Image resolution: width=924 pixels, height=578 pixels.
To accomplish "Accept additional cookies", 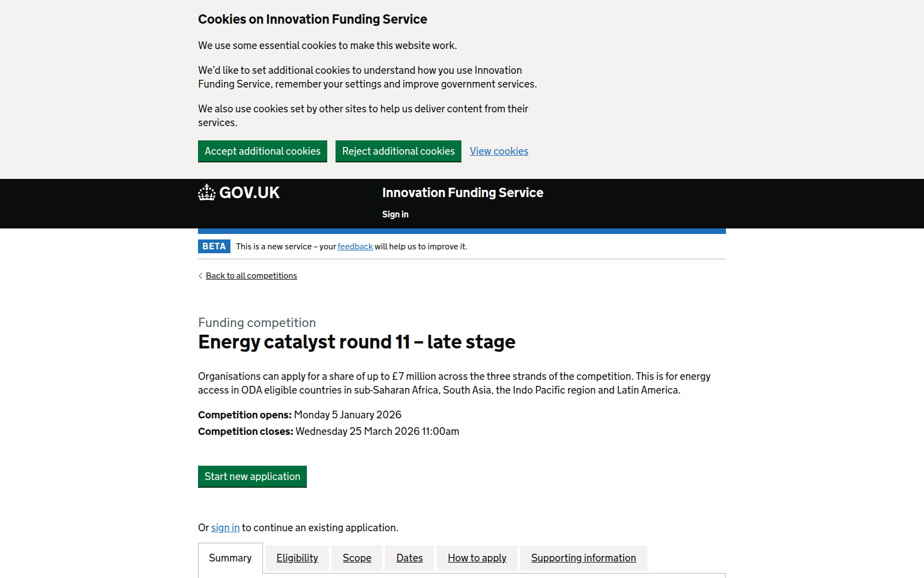I will tap(262, 151).
